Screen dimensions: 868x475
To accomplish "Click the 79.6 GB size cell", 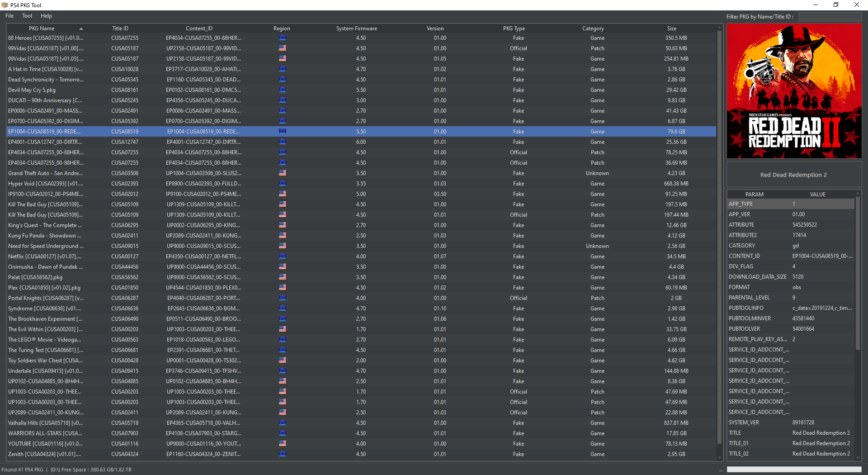I will coord(676,132).
